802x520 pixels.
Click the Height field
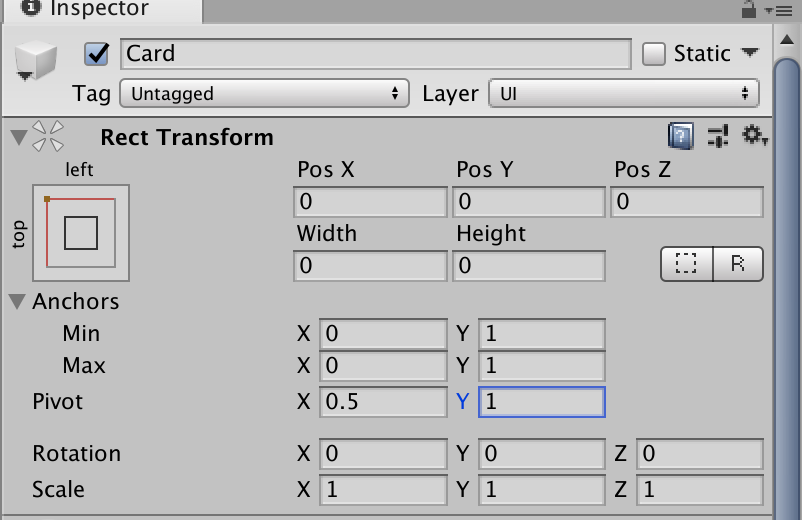tap(529, 266)
